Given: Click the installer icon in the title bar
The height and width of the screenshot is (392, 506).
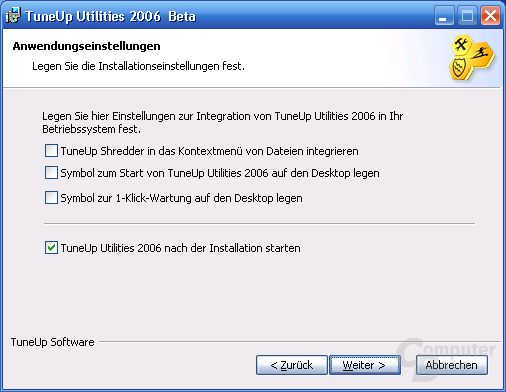Looking at the screenshot, I should tap(13, 15).
